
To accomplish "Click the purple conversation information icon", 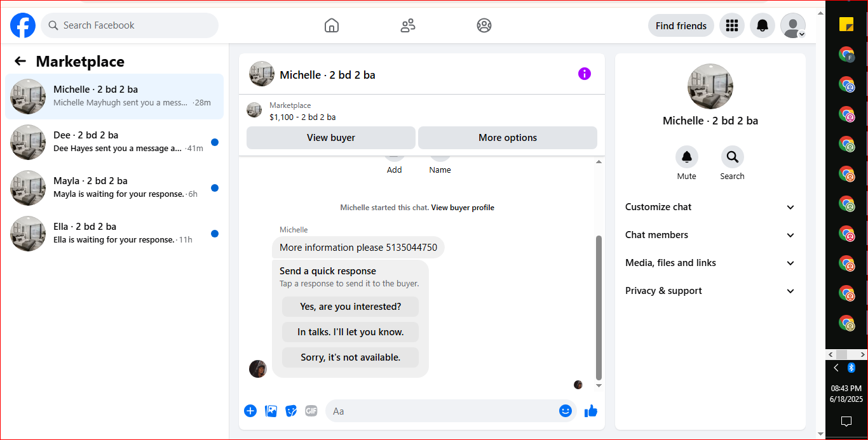I will click(x=585, y=74).
